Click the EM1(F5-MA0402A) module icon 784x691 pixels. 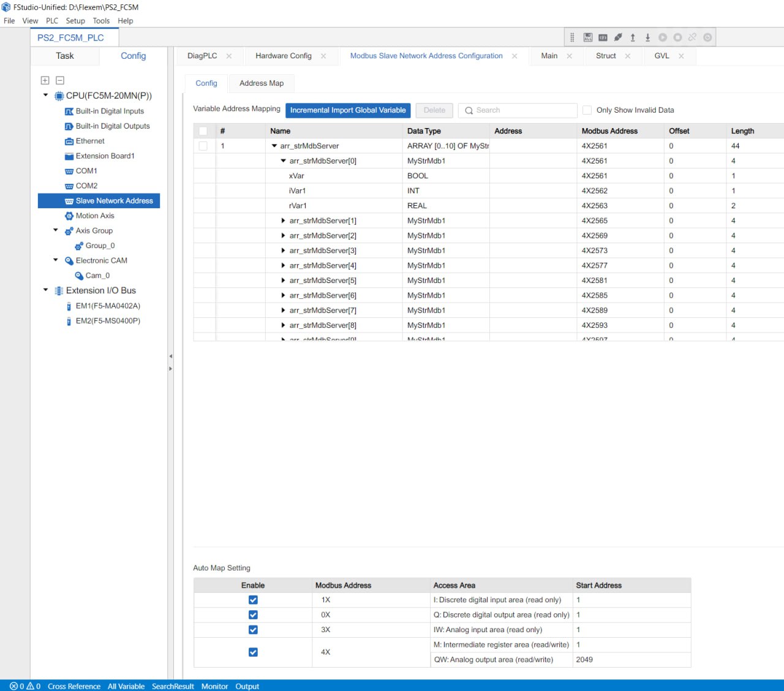click(69, 306)
